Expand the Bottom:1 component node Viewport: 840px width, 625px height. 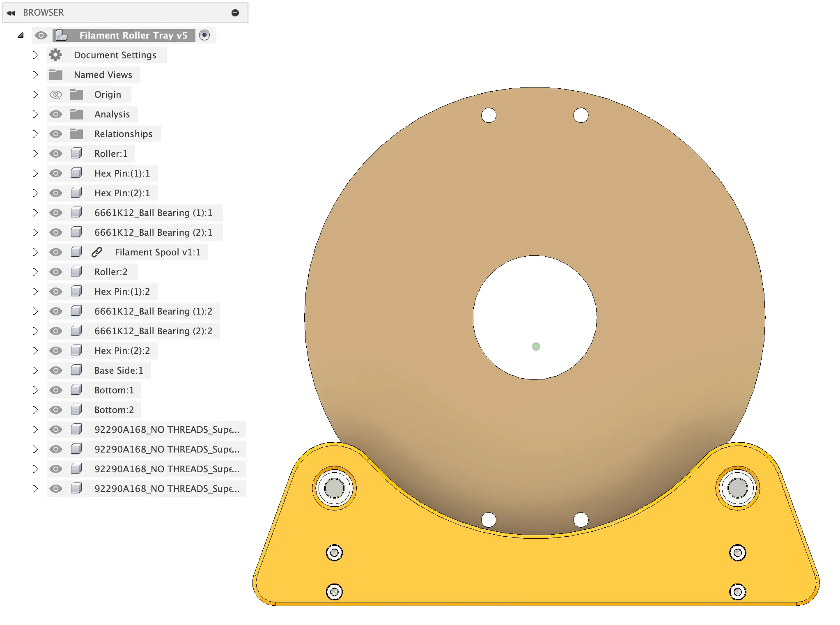(35, 390)
